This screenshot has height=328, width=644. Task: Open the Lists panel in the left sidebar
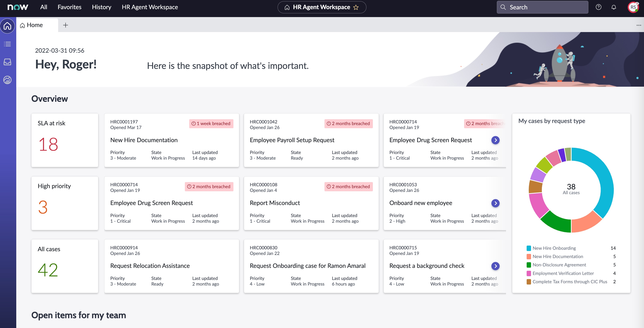(x=7, y=44)
